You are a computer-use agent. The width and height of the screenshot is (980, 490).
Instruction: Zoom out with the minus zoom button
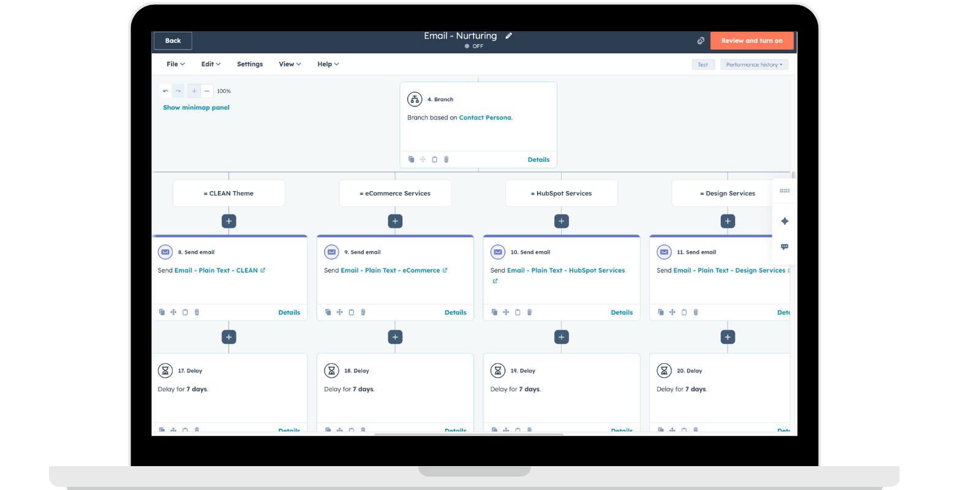tap(207, 91)
